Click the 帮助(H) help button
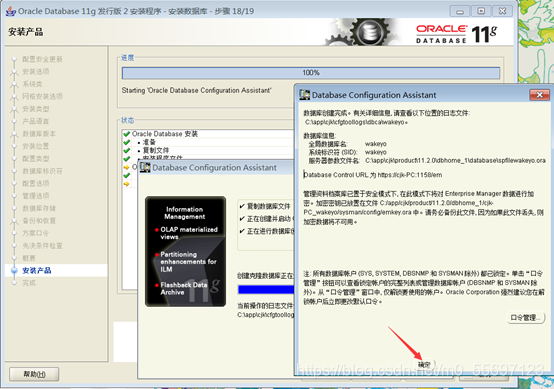 click(x=34, y=374)
